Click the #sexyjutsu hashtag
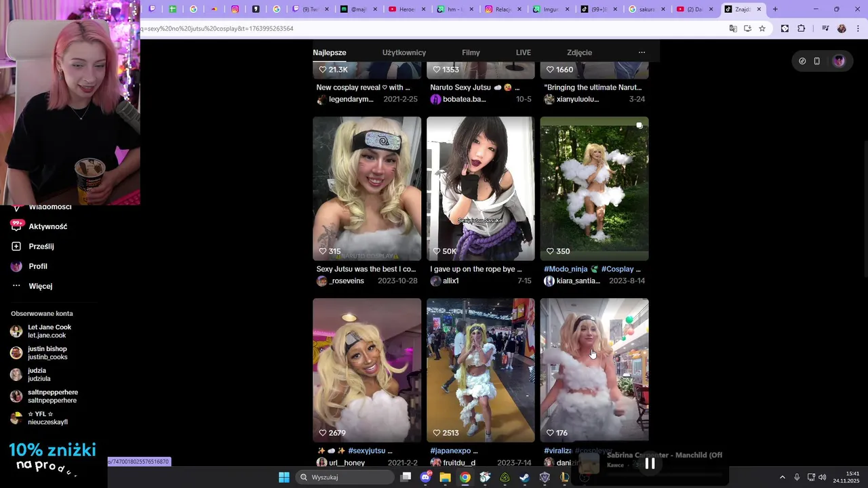 click(367, 451)
